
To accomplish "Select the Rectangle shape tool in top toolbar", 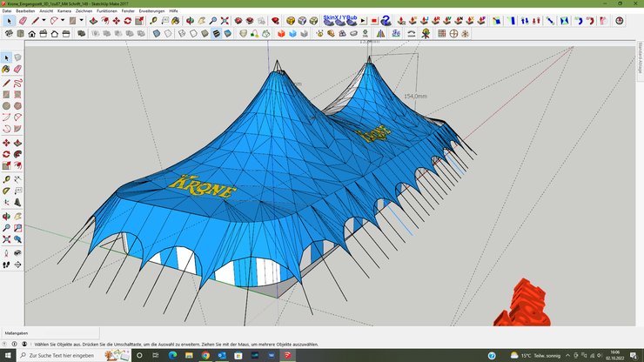I will point(73,21).
